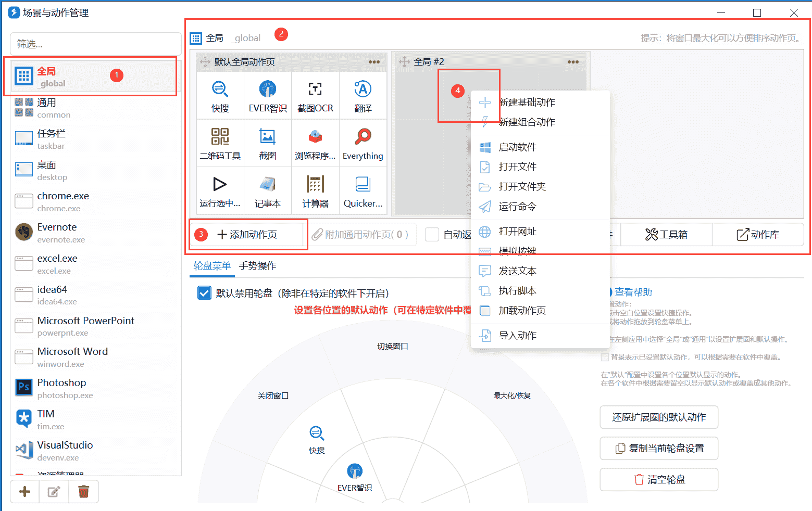Open the 快搜 action in default page

(220, 96)
